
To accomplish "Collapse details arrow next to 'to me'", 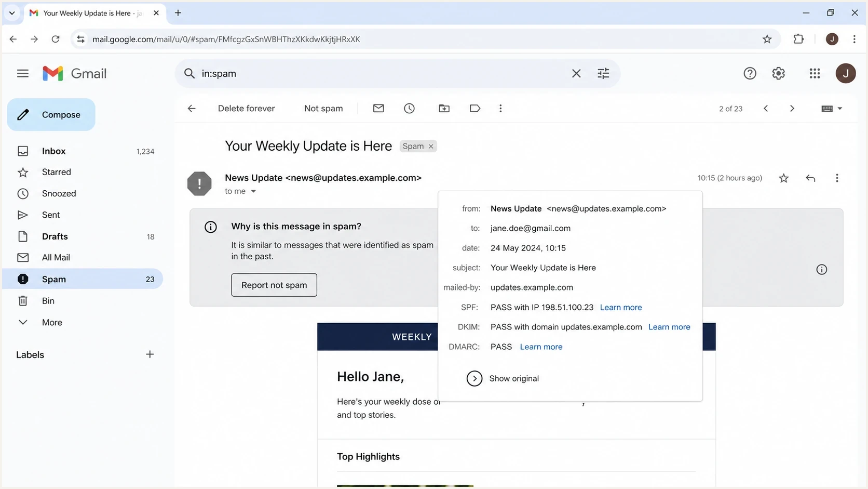I will click(253, 191).
